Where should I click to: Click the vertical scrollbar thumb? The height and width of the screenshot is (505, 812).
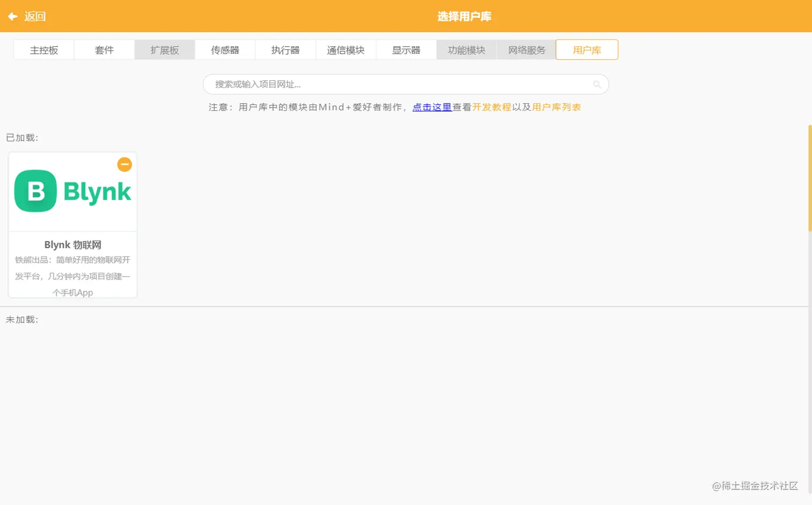(x=810, y=178)
